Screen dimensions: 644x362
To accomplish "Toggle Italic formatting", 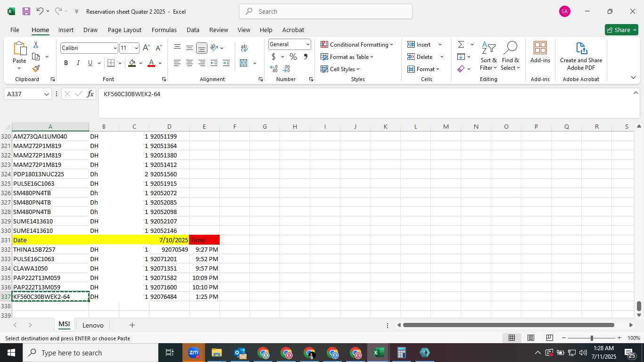I will click(78, 63).
